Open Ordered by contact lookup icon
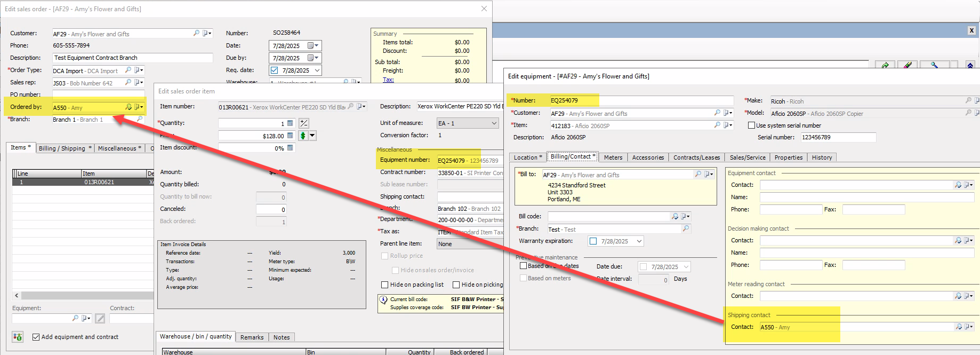The image size is (980, 355). [128, 107]
